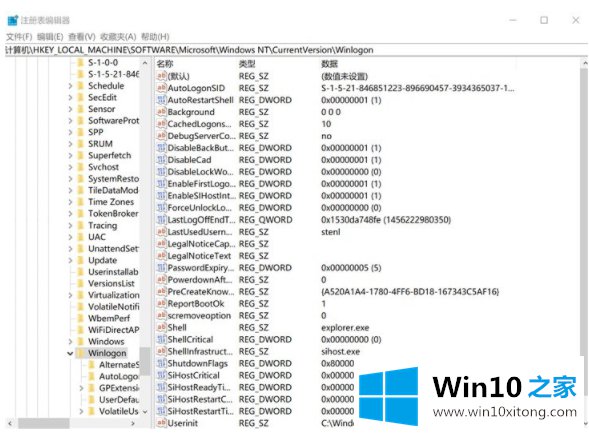The image size is (589, 438).
Task: Click the DisableCad DWORD value icon
Action: [161, 160]
